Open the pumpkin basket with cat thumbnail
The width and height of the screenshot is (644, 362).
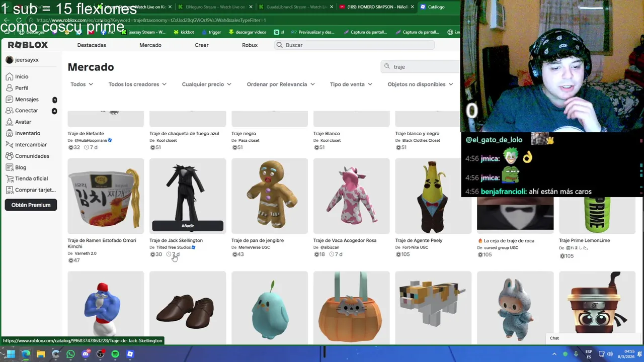point(351,308)
